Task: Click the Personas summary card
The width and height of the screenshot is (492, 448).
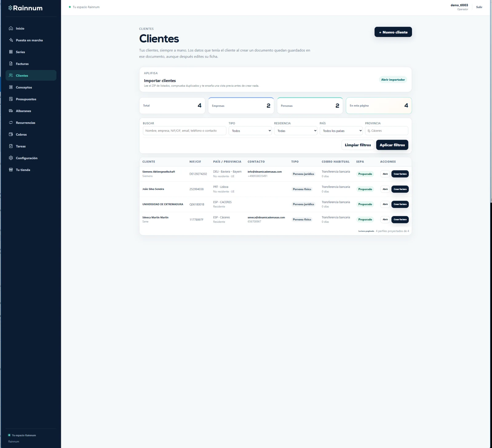Action: [310, 106]
